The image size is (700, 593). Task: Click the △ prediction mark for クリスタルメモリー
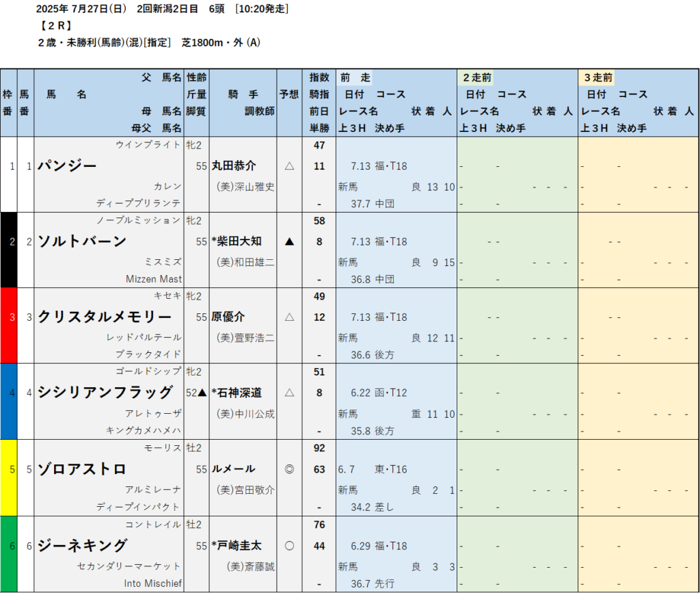[x=289, y=317]
